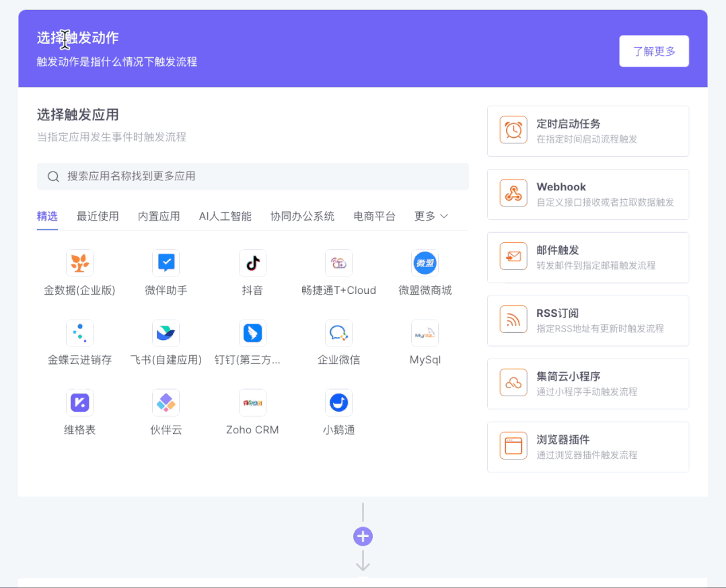Expand the 更多 category dropdown
Viewport: 726px width, 588px height.
pos(431,216)
